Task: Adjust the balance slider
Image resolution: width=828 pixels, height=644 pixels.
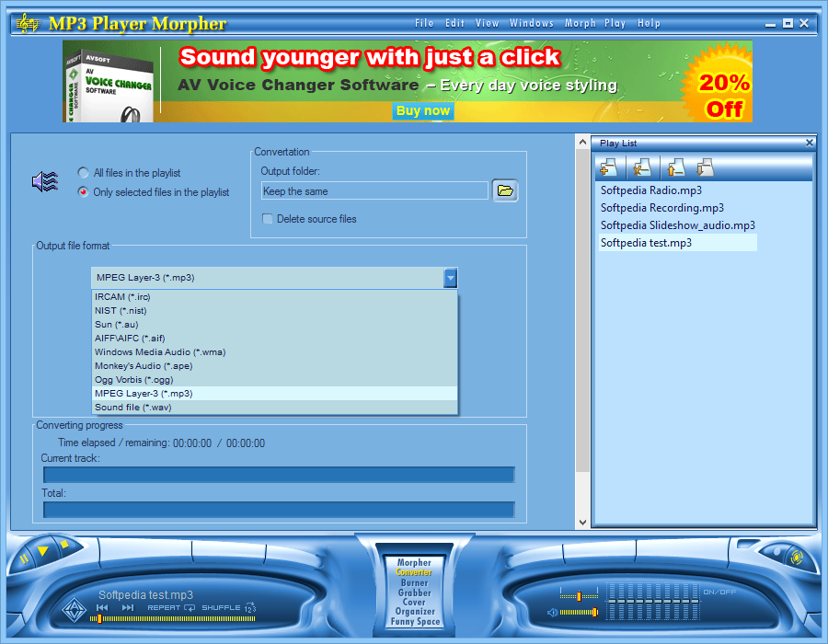Action: pyautogui.click(x=579, y=596)
